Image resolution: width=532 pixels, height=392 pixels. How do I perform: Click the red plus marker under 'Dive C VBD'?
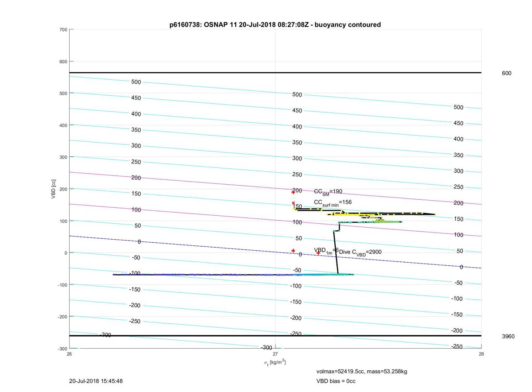point(318,253)
